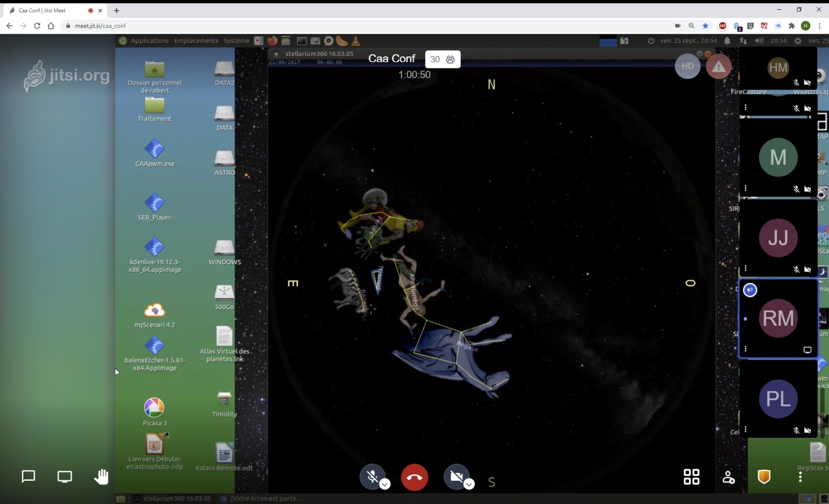Click the meet.jit.si/caa_conf address bar
Viewport: 829px width, 504px height.
[x=363, y=25]
